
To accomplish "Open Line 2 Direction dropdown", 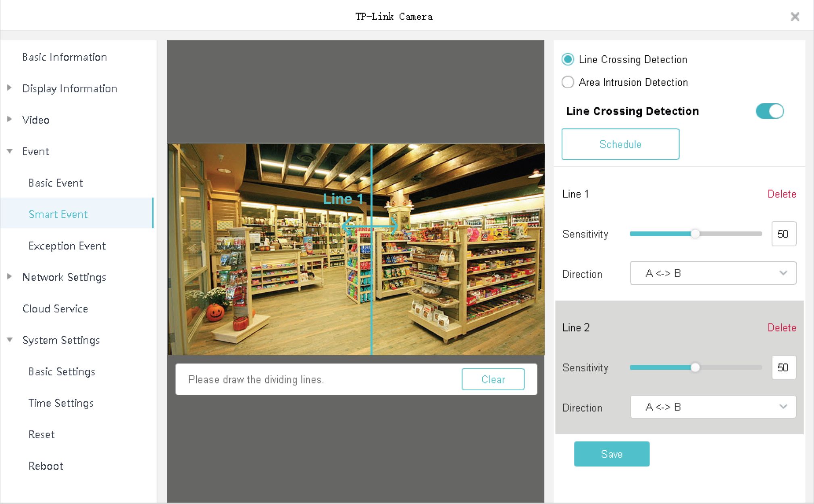I will tap(712, 407).
